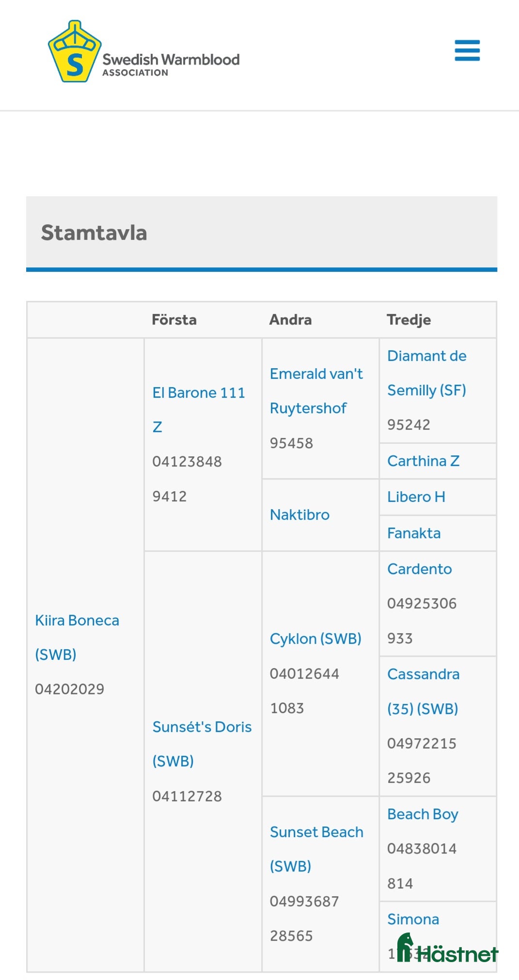Open Cassandra (35) (SWB) link
Image resolution: width=519 pixels, height=980 pixels.
pos(423,674)
